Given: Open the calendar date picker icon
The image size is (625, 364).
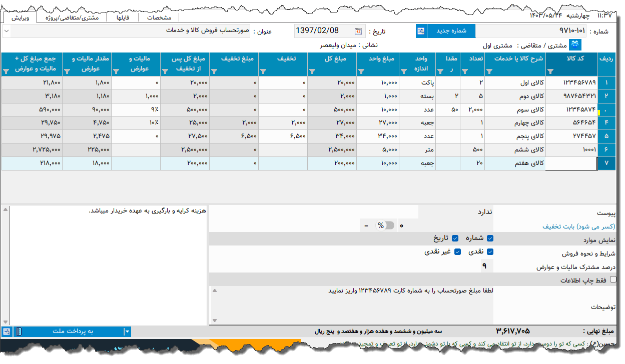Looking at the screenshot, I should 358,31.
